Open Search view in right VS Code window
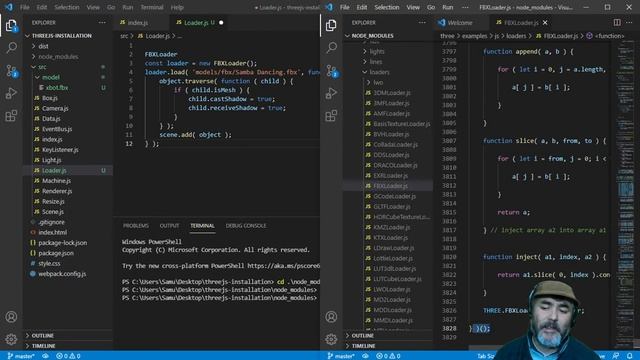This screenshot has width=640, height=360. point(331,48)
